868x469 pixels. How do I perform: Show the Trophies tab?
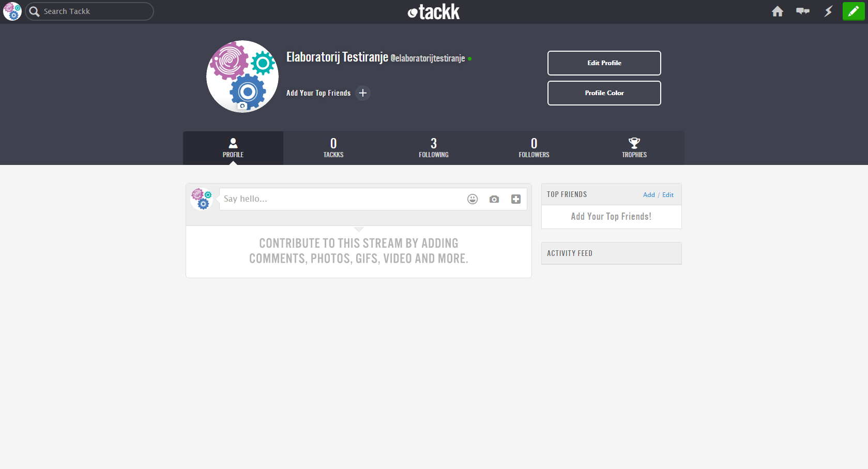(x=634, y=148)
